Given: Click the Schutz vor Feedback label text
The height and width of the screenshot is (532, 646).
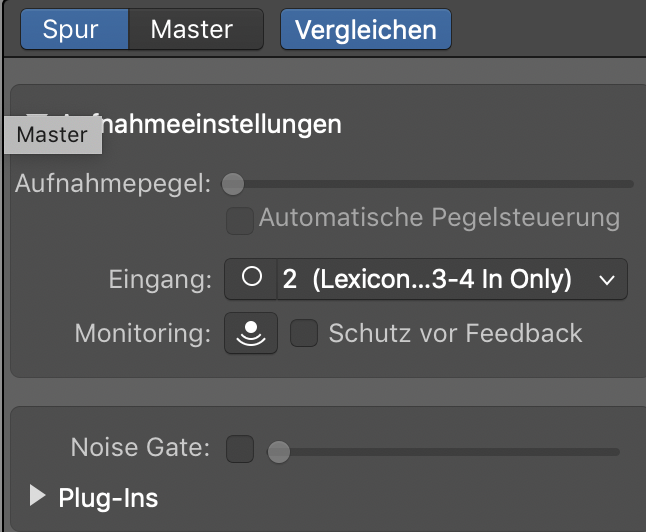Looking at the screenshot, I should (455, 334).
